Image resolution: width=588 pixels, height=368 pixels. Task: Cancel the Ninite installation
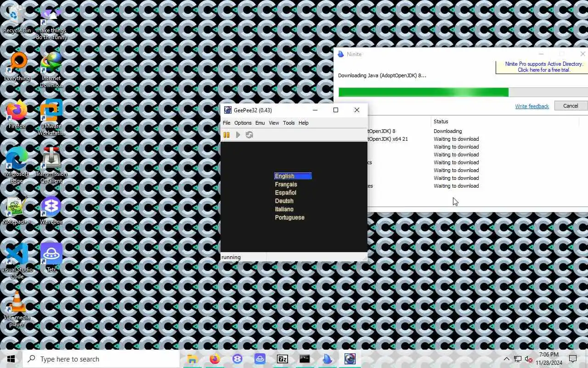[x=571, y=106]
